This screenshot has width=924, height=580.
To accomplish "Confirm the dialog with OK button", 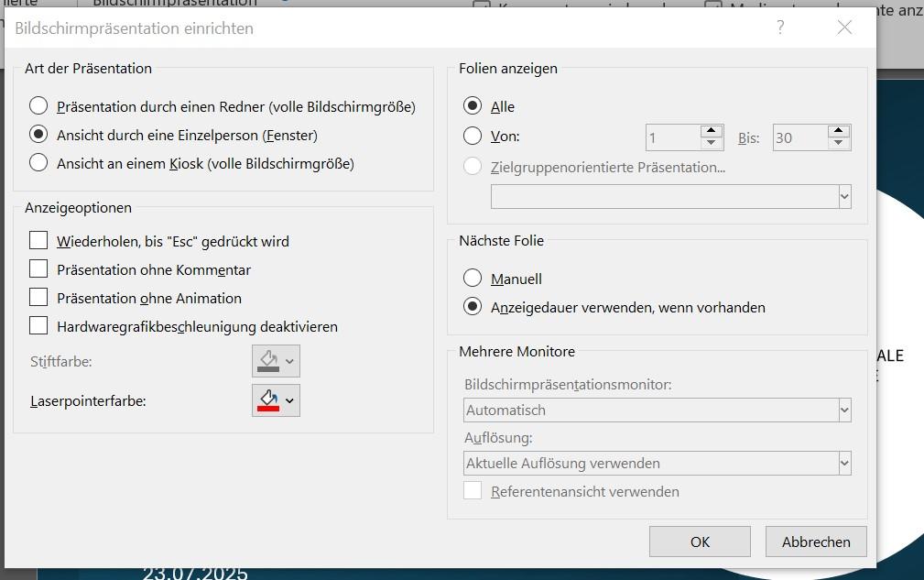I will [x=700, y=542].
